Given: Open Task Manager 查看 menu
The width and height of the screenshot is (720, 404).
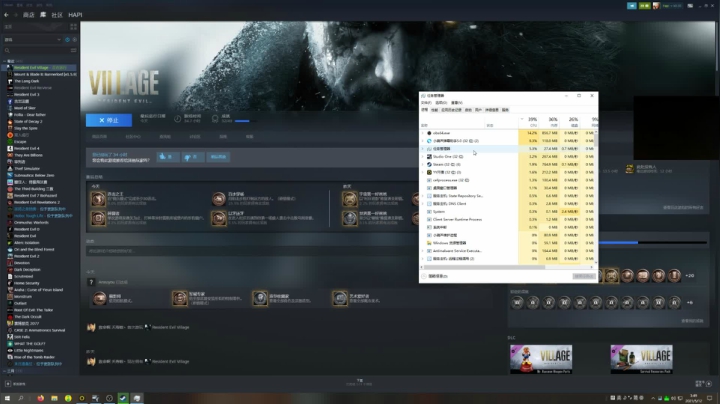Looking at the screenshot, I should click(x=456, y=103).
